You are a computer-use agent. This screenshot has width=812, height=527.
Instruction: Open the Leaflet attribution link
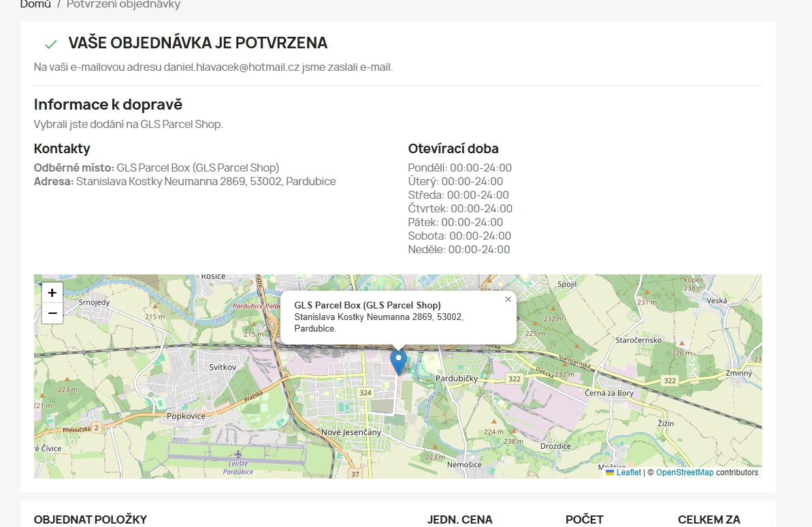(628, 473)
